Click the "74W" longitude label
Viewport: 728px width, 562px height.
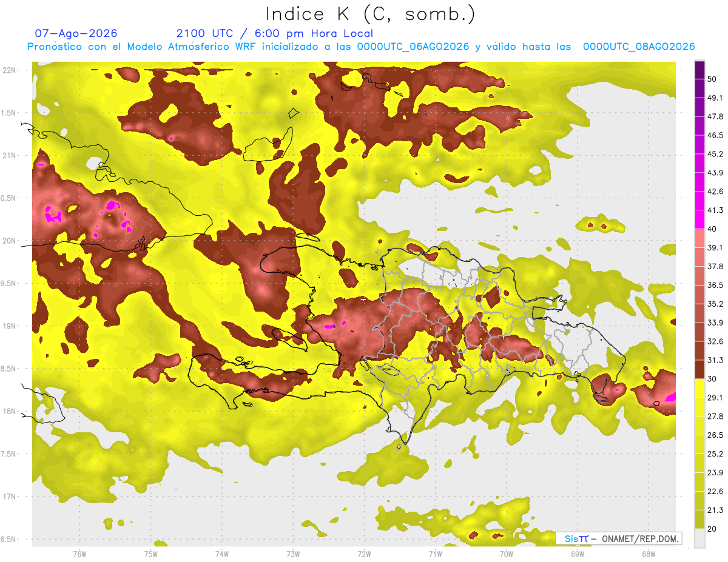pyautogui.click(x=221, y=554)
